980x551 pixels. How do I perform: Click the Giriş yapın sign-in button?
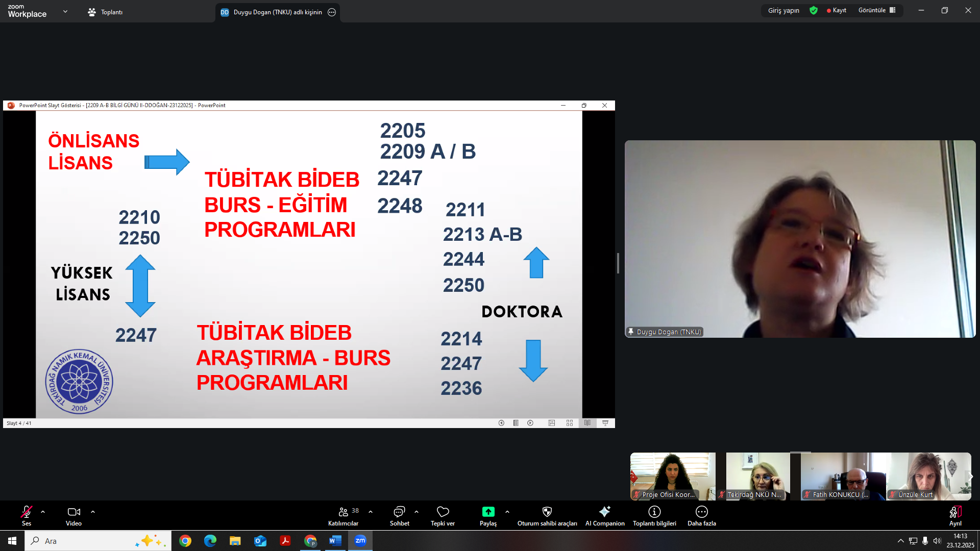click(x=783, y=11)
